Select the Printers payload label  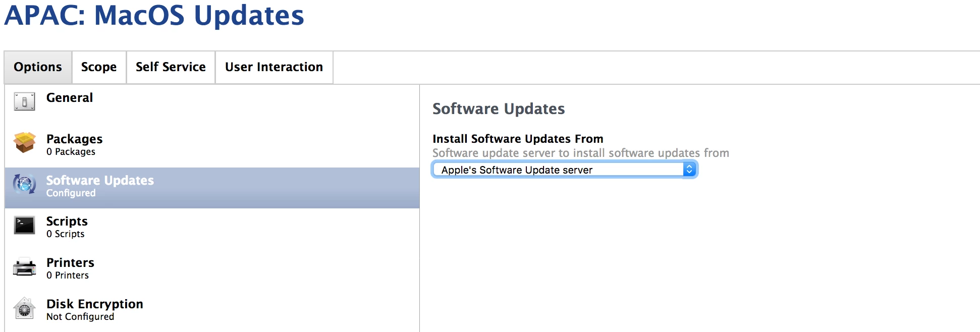tap(71, 263)
